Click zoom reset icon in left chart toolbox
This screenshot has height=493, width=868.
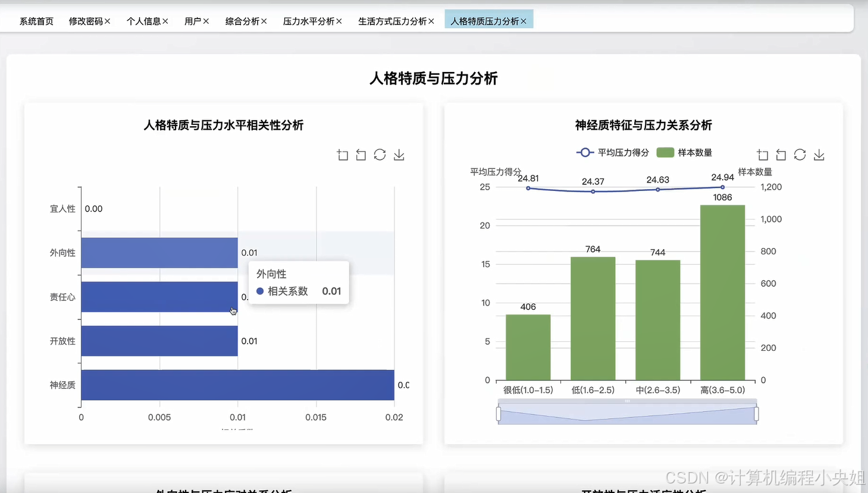[x=361, y=155]
